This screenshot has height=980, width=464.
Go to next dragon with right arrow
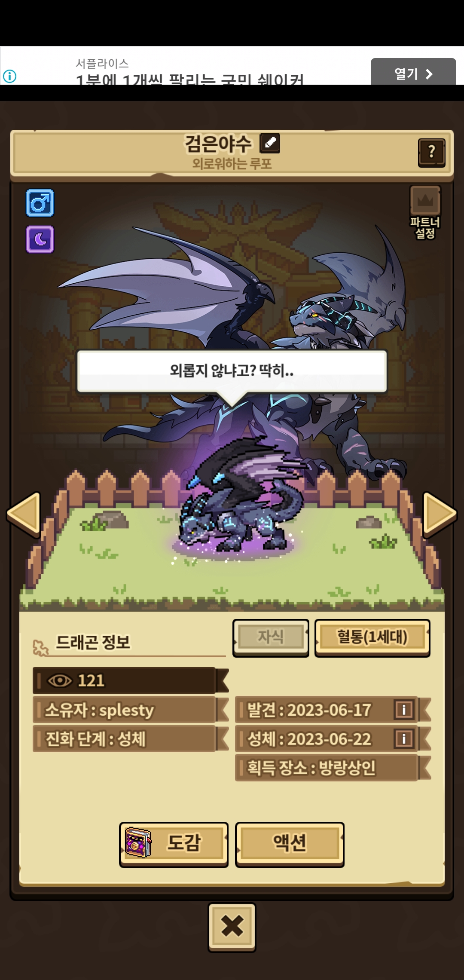coord(439,514)
